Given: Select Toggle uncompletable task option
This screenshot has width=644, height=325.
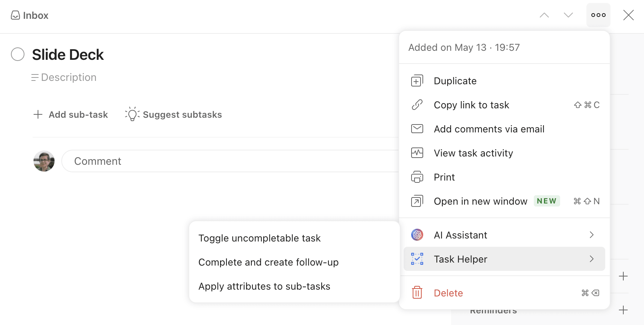Looking at the screenshot, I should [x=260, y=238].
